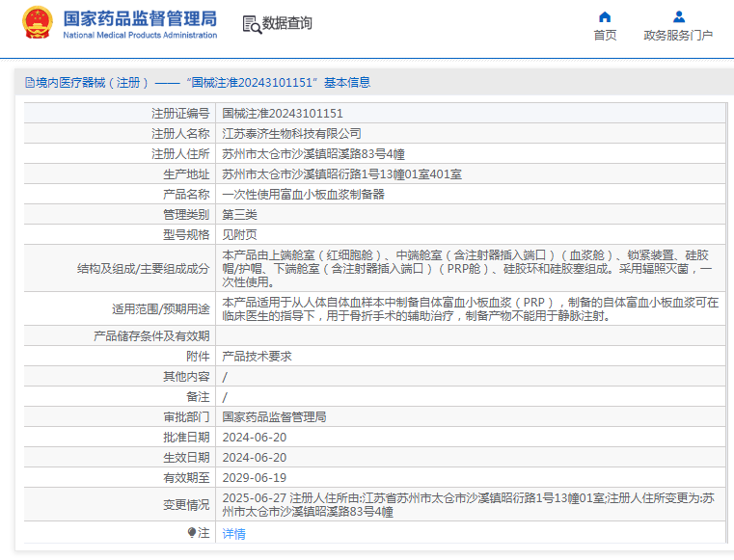Click the intended use description text
This screenshot has width=734, height=560.
tap(471, 308)
